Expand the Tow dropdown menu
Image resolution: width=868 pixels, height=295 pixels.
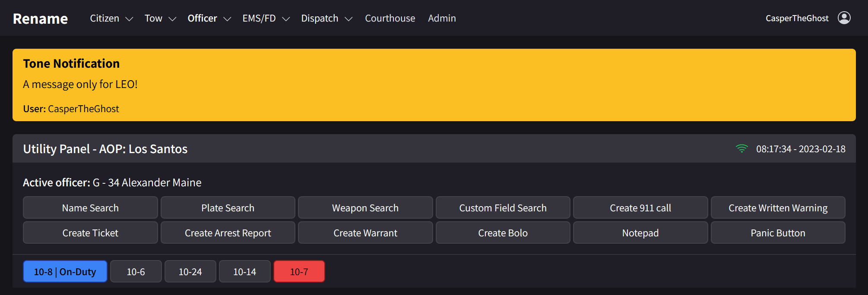[160, 19]
